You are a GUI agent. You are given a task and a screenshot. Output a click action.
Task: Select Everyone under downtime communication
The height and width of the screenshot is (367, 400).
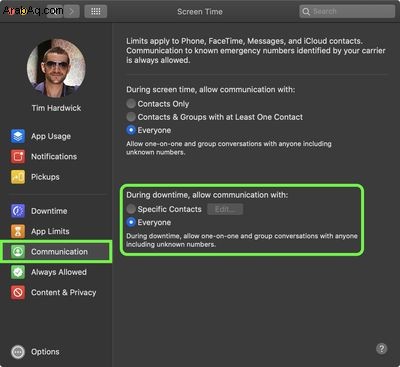(131, 222)
